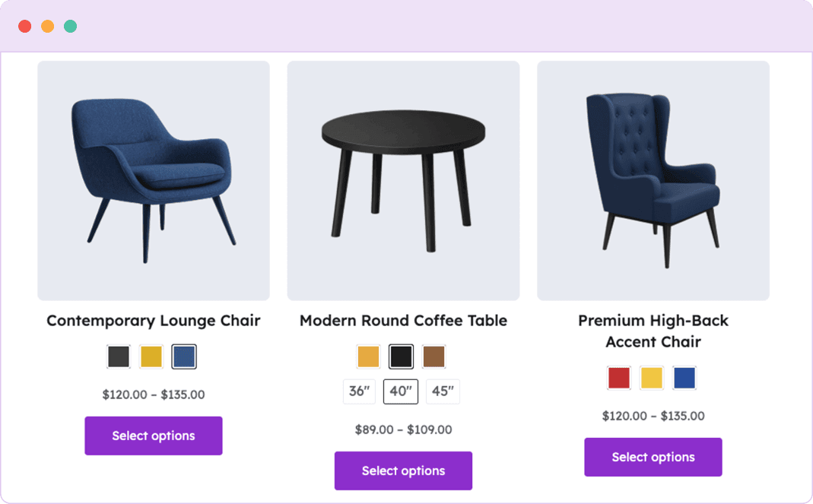Pick the 45″ size variant
Screen dimensions: 813x504
point(443,391)
